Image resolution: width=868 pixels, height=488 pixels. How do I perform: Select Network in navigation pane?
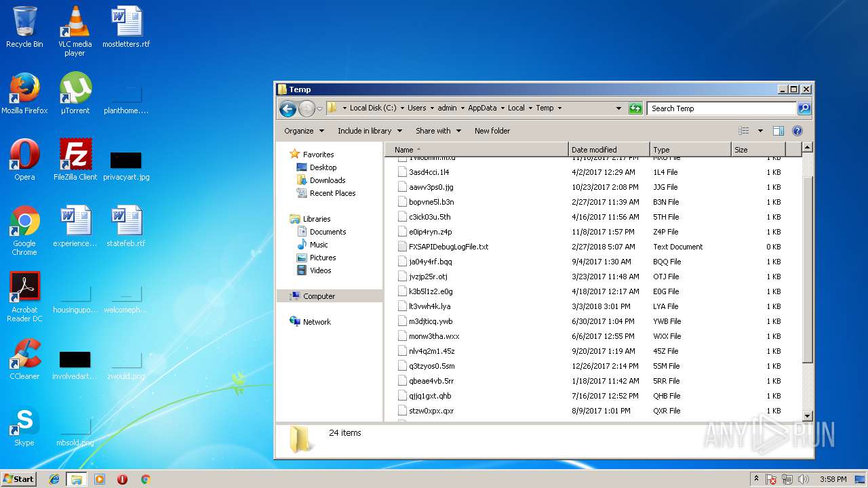(317, 322)
